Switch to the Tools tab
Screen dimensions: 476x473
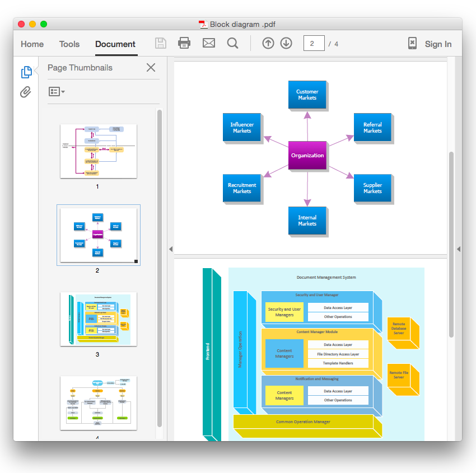[69, 44]
